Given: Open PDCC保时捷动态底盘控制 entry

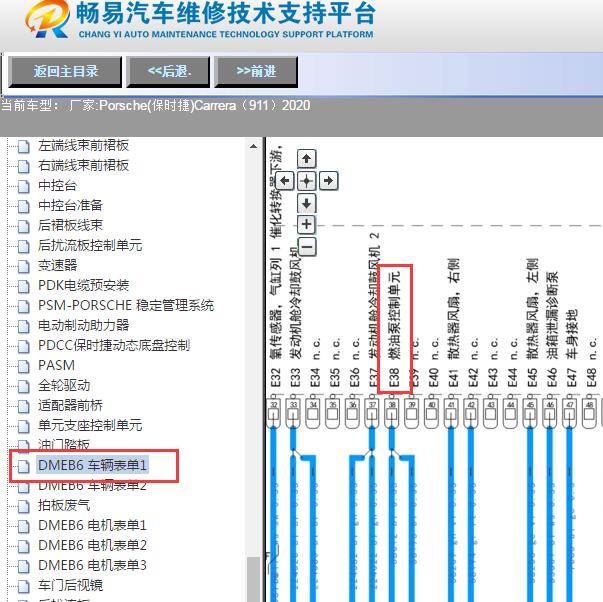Looking at the screenshot, I should pos(114,345).
